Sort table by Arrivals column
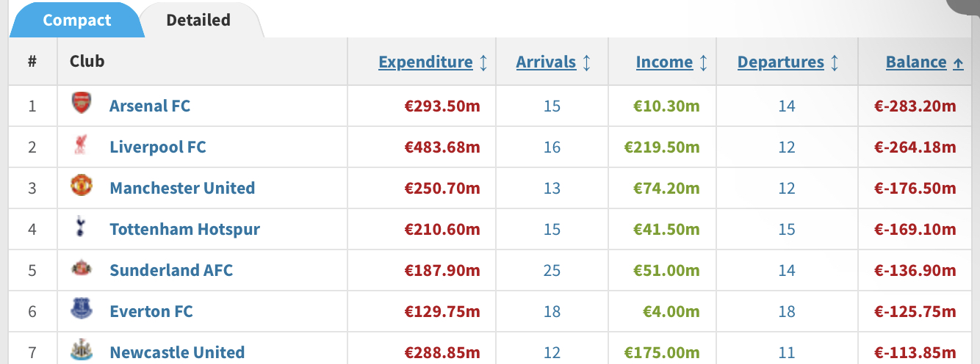This screenshot has width=980, height=364. click(546, 62)
